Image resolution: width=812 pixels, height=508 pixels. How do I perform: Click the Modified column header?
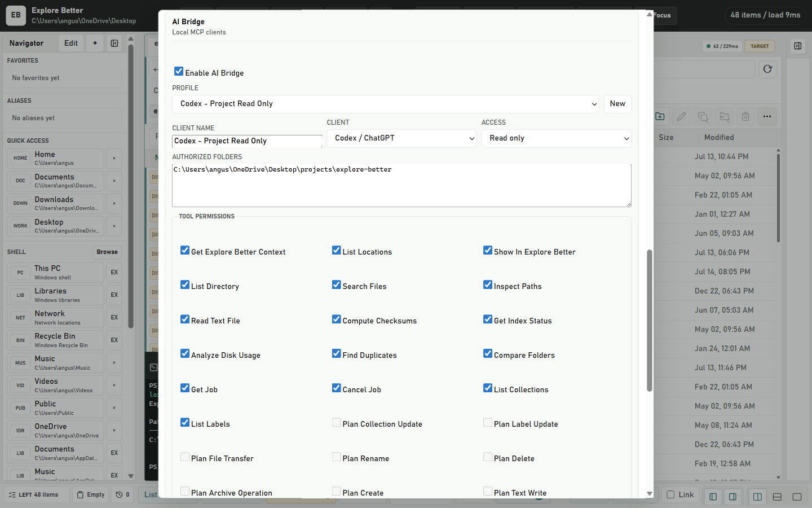point(719,138)
